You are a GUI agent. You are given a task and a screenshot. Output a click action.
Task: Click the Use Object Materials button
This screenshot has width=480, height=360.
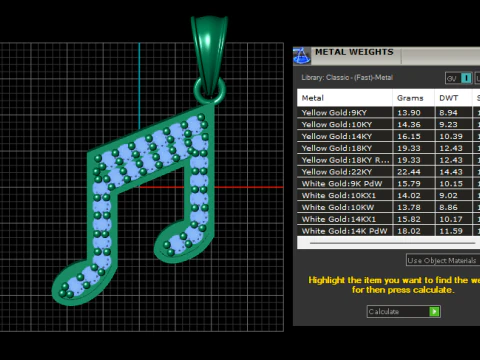[x=443, y=260]
